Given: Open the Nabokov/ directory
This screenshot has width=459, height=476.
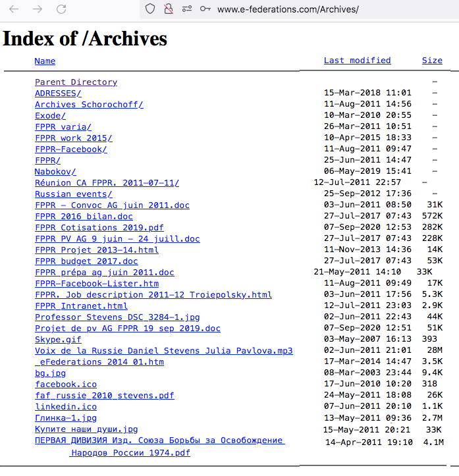Looking at the screenshot, I should pos(55,172).
